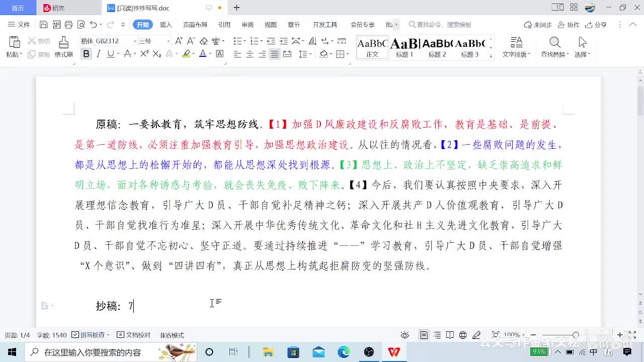Screen dimensions: 644x362
Task: Clear formatting with the eraser icon
Action: (203, 41)
